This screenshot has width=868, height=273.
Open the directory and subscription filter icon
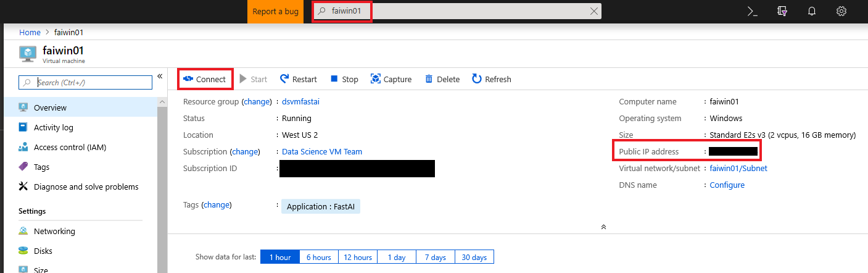(x=782, y=11)
